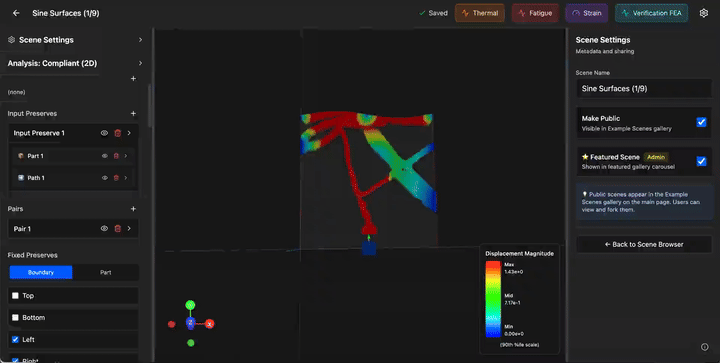Click the 'Admin' badge label

tap(656, 157)
